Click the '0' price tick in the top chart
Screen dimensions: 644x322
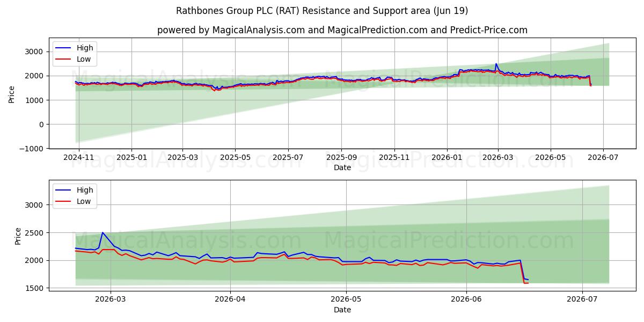42,125
